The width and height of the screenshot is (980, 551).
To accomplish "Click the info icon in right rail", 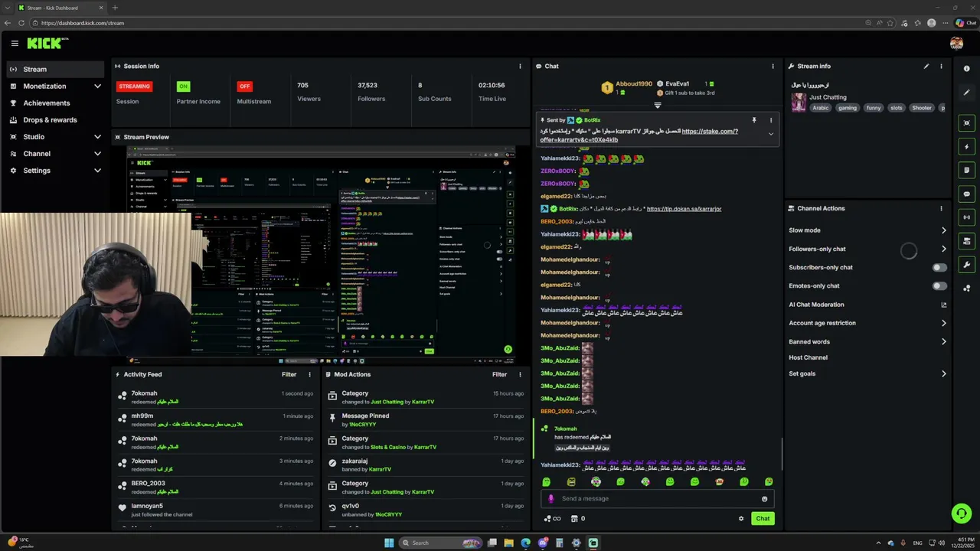I will (x=967, y=69).
